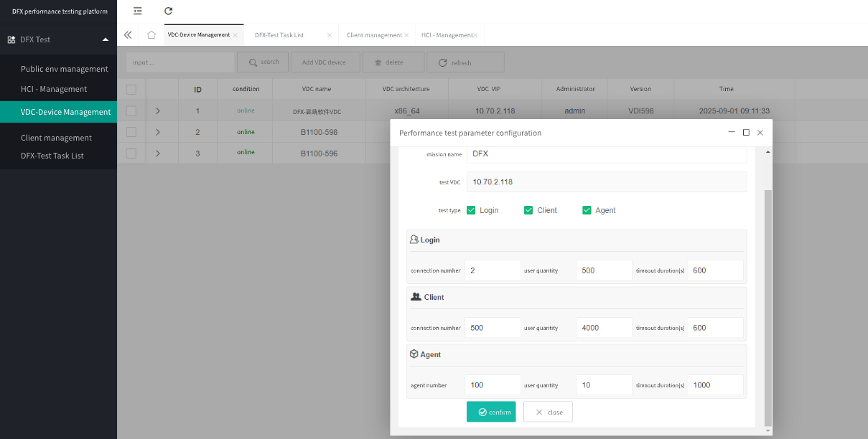Screen dimensions: 868x439
Task: Click the Agent timeout duration input field
Action: (714, 385)
